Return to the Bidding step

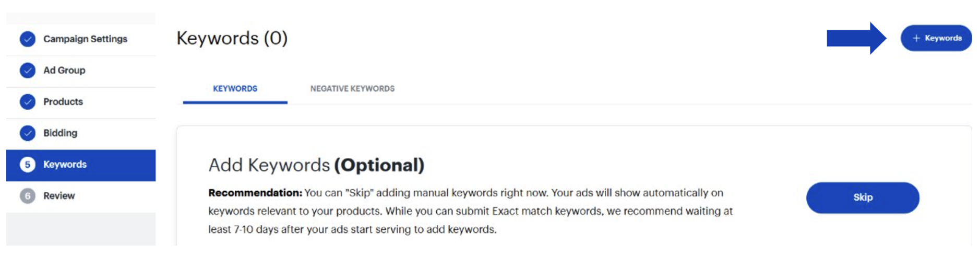(x=60, y=133)
